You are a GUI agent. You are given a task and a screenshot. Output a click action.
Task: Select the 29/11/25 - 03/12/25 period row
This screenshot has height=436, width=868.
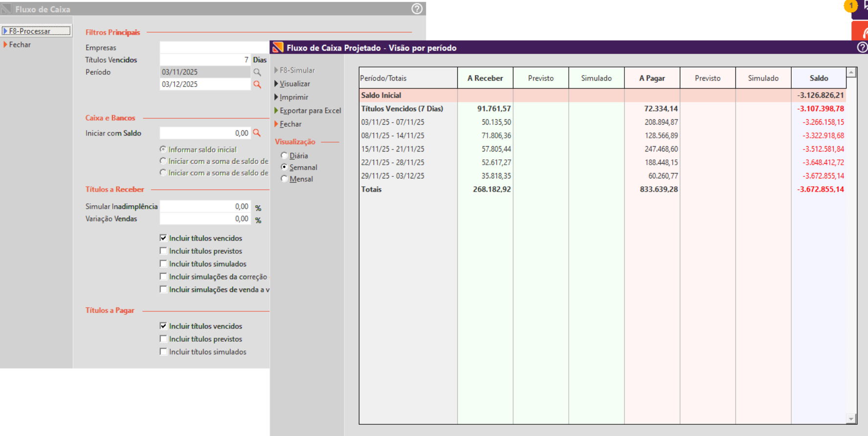coord(602,176)
